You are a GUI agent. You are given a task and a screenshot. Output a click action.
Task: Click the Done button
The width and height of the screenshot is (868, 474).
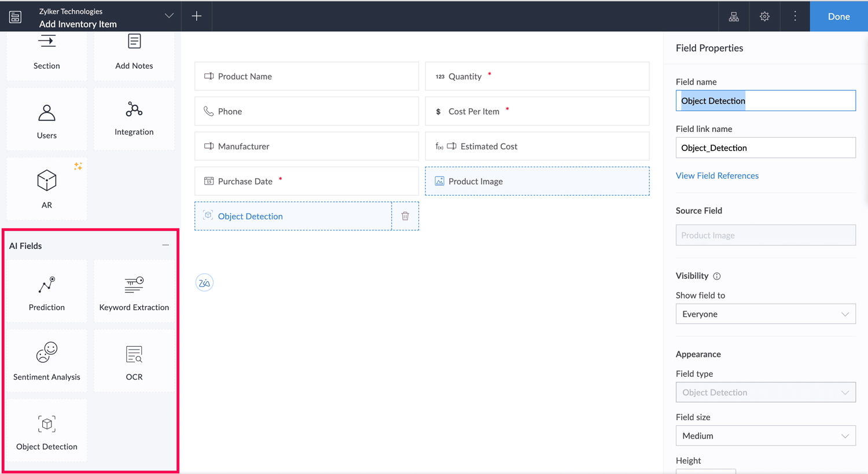click(838, 16)
